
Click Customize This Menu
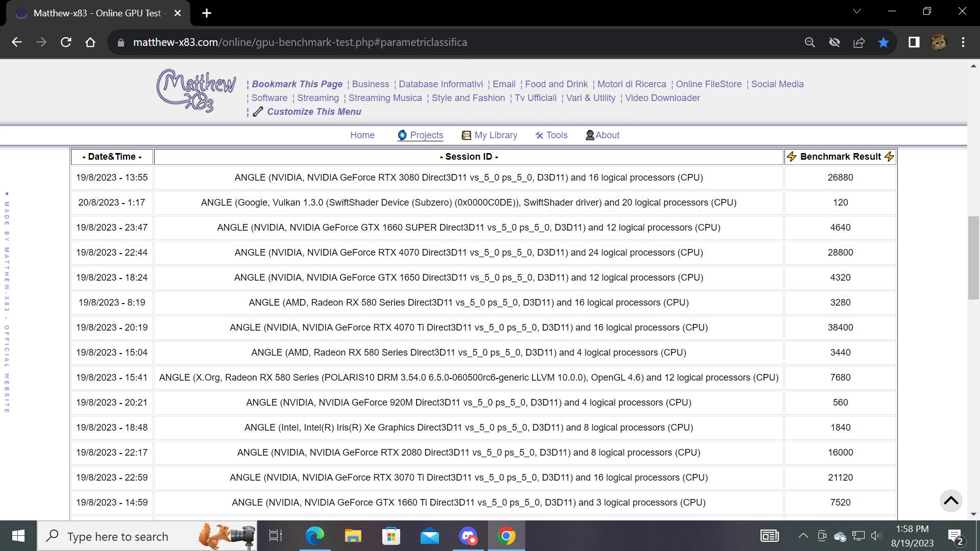[314, 112]
